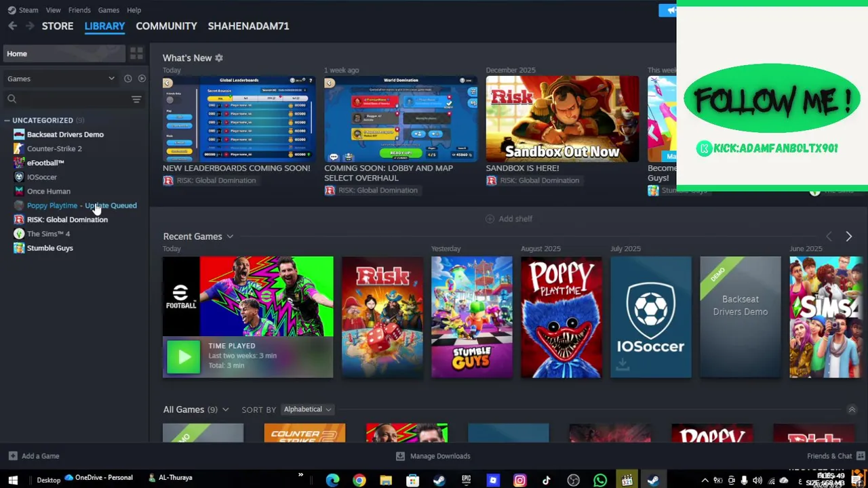Select Counter-Strike 2 in the list
Screen dimensions: 868x488
click(54, 148)
